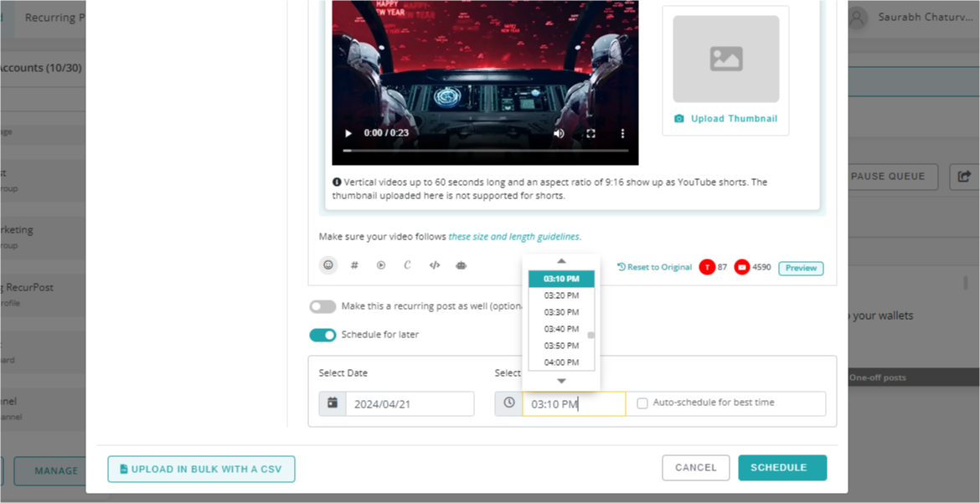Screen dimensions: 980x503
Task: Click the Upload Thumbnail link
Action: pos(726,119)
